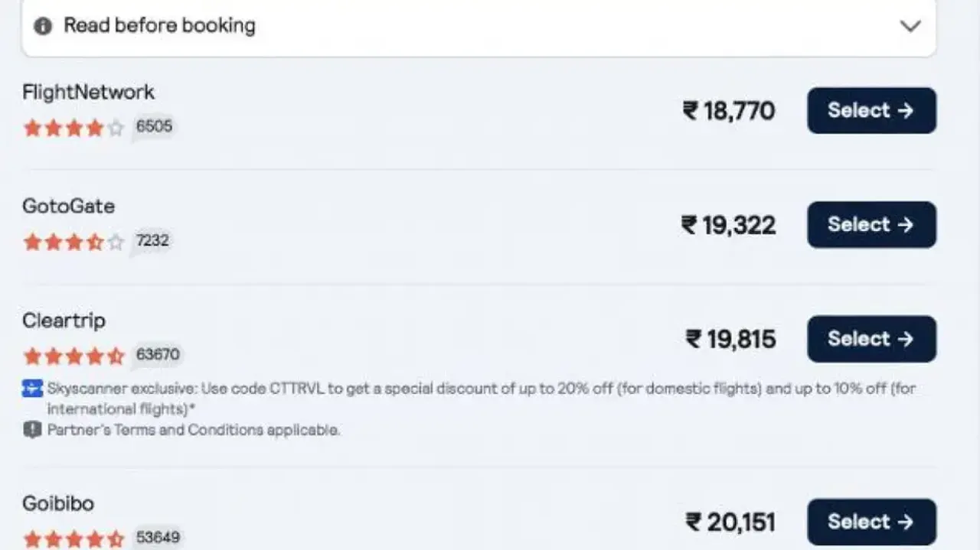
Task: Expand the Read before booking section
Action: pos(159,25)
